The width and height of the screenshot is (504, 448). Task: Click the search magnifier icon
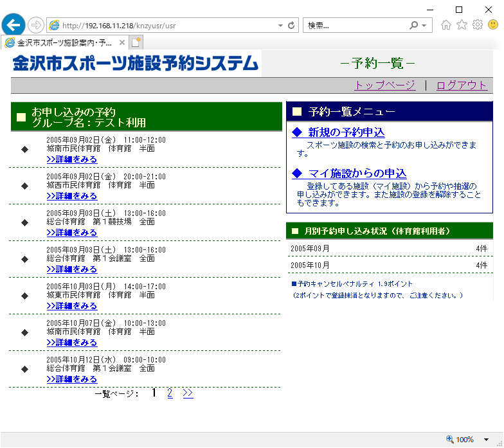point(413,26)
